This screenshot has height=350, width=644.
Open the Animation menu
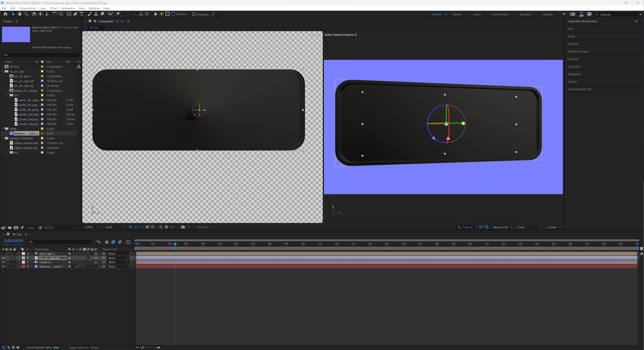pyautogui.click(x=68, y=8)
